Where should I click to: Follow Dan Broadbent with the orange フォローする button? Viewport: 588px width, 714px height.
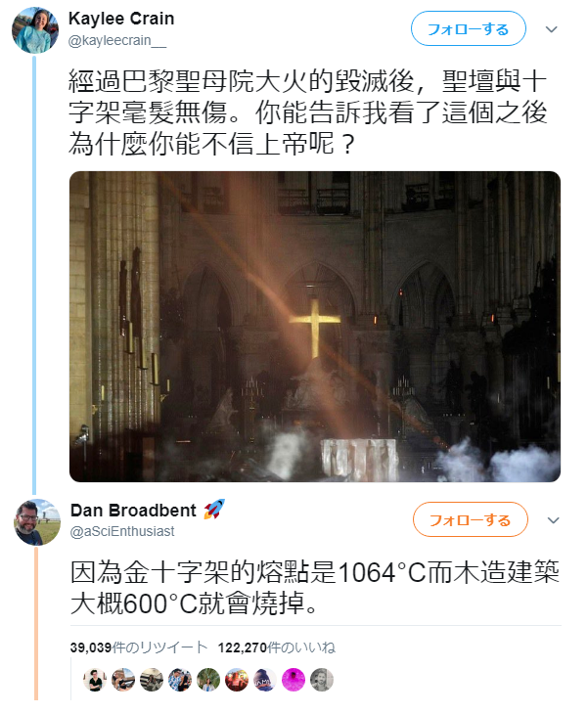point(470,519)
